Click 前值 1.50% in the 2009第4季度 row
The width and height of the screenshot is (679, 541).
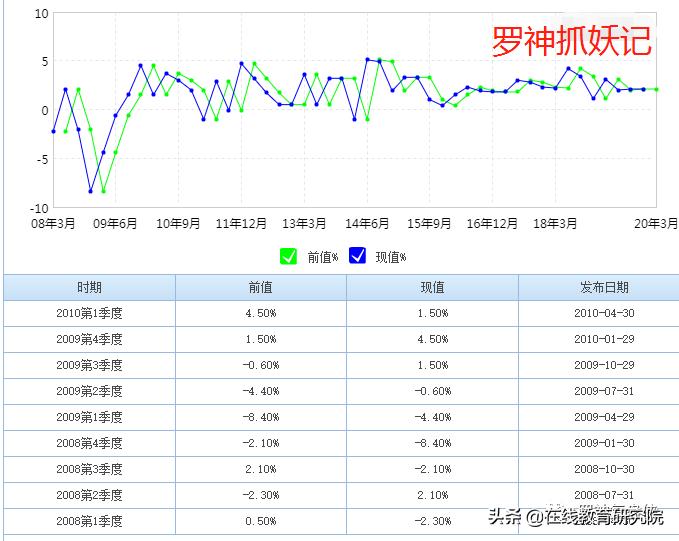(x=261, y=339)
